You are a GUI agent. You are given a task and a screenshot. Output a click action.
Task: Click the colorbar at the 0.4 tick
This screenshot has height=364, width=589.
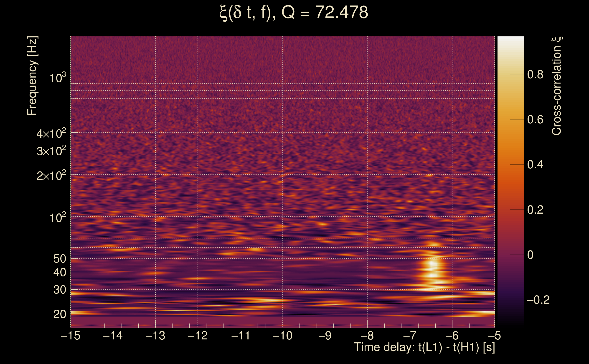(x=511, y=164)
